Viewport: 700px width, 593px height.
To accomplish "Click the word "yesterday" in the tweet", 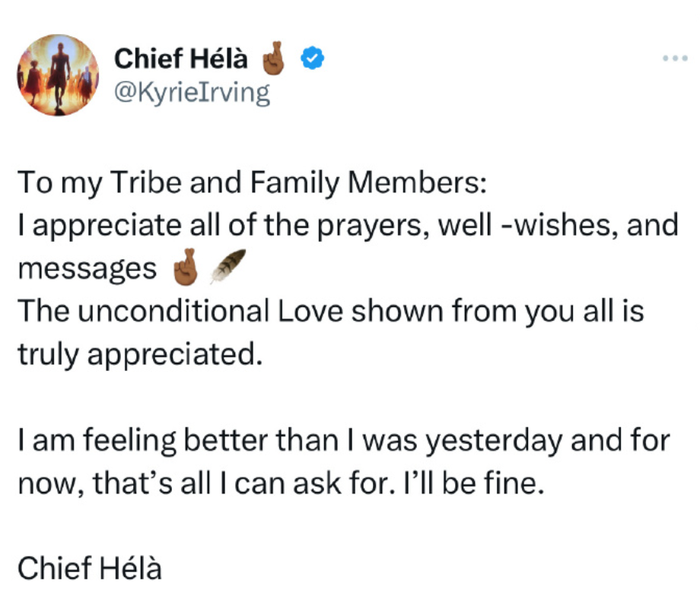I will click(493, 441).
